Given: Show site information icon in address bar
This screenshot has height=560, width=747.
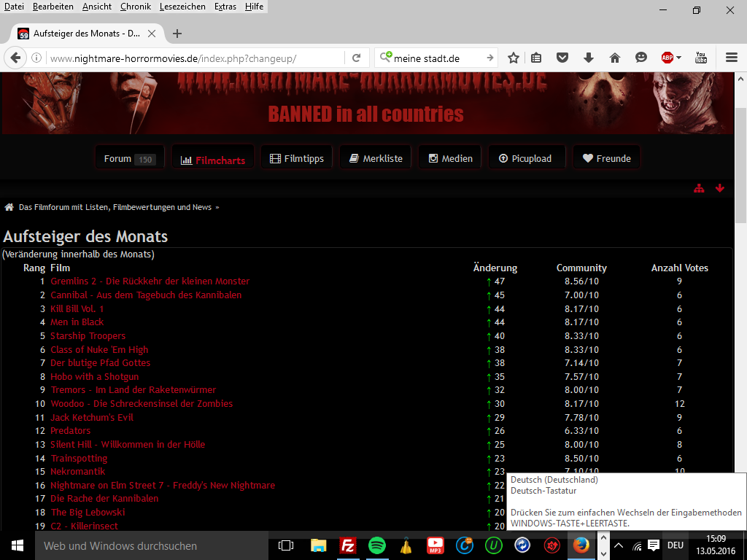Looking at the screenshot, I should click(x=36, y=58).
